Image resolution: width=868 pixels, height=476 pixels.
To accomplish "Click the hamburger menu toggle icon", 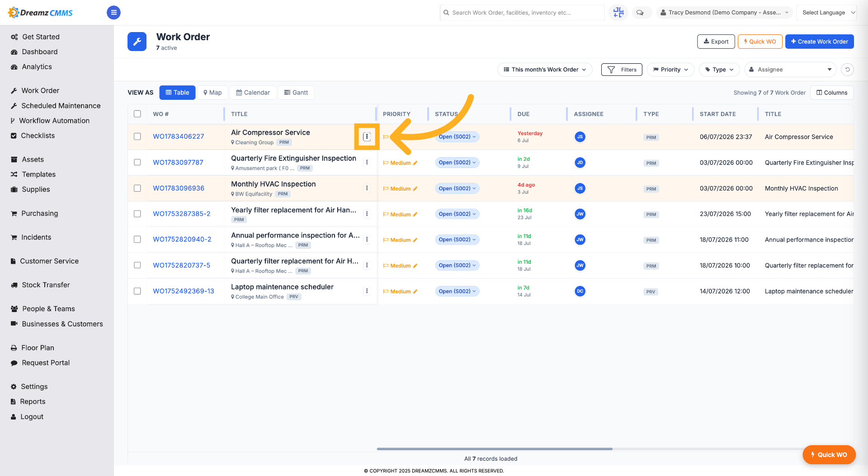I will click(x=113, y=13).
